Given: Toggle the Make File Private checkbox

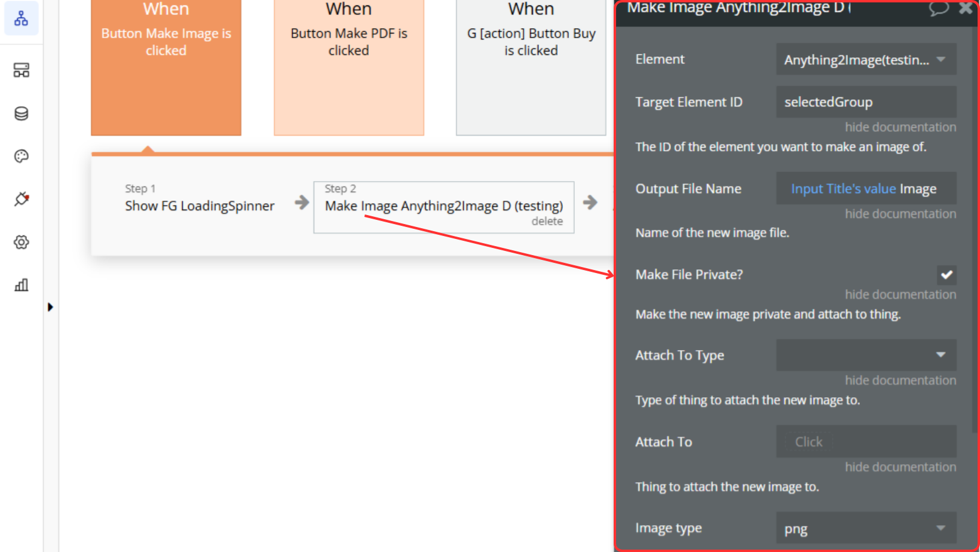Looking at the screenshot, I should (947, 275).
